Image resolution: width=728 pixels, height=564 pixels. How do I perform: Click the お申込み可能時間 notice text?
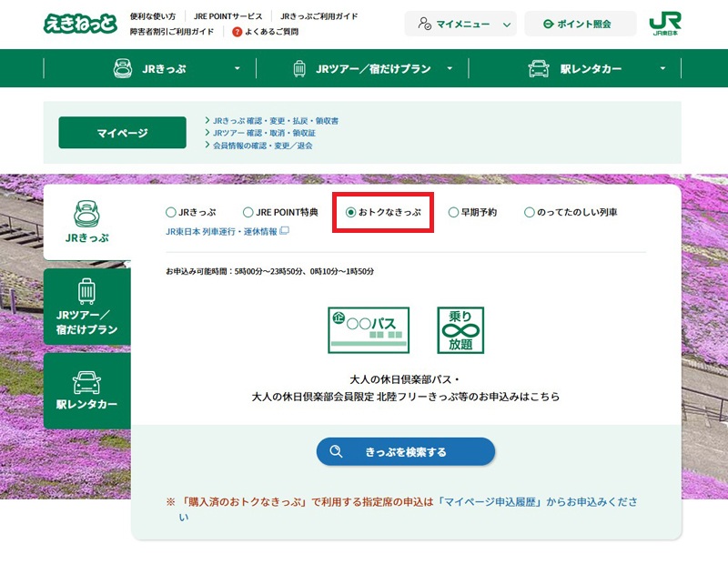(269, 271)
